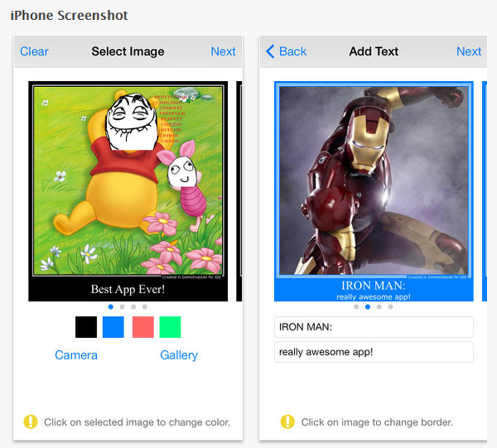This screenshot has width=497, height=448.
Task: Select the green color swatch
Action: (170, 327)
